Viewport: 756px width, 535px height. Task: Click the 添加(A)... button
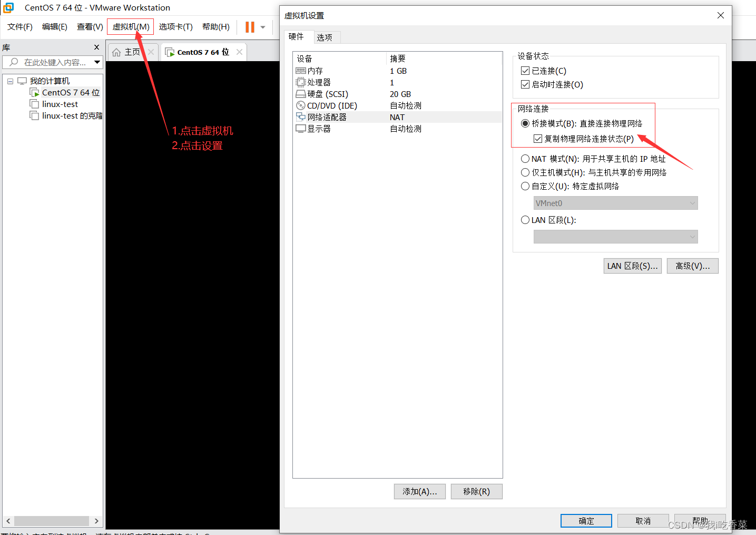(x=420, y=491)
